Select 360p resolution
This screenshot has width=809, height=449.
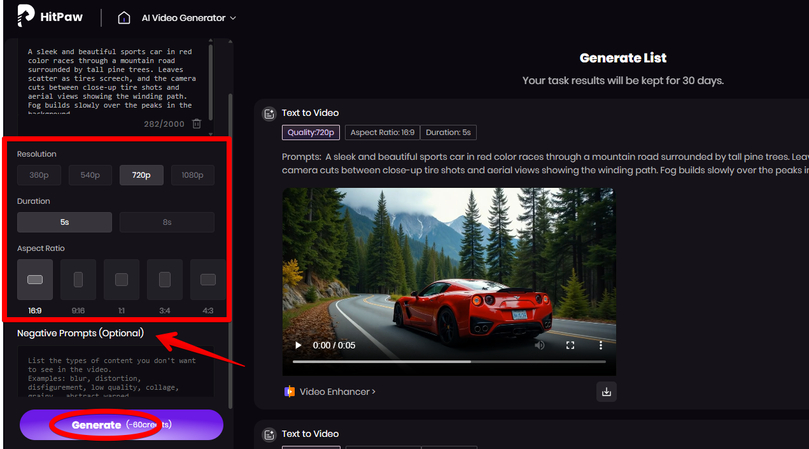click(x=39, y=175)
